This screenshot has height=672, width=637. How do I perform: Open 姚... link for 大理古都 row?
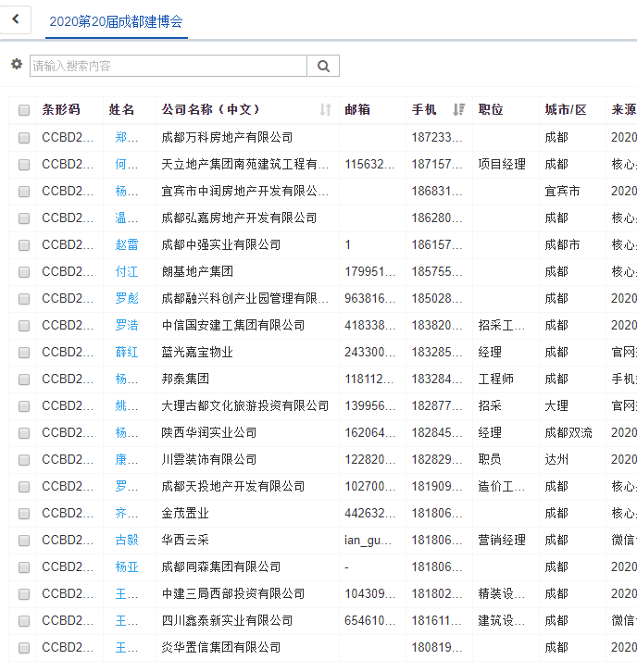pos(127,405)
